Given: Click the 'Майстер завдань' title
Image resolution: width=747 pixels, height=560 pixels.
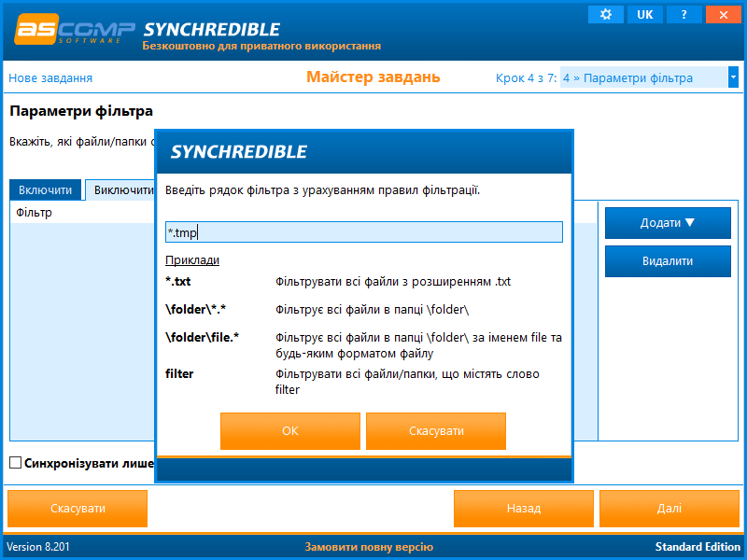Looking at the screenshot, I should (373, 77).
